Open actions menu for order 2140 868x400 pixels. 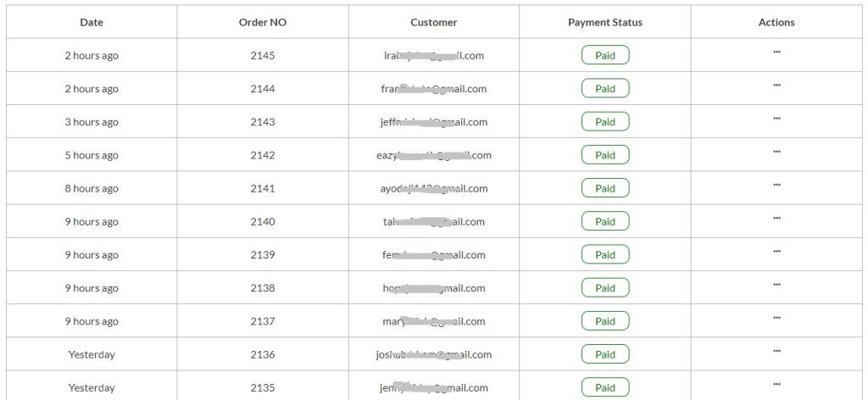click(x=776, y=219)
